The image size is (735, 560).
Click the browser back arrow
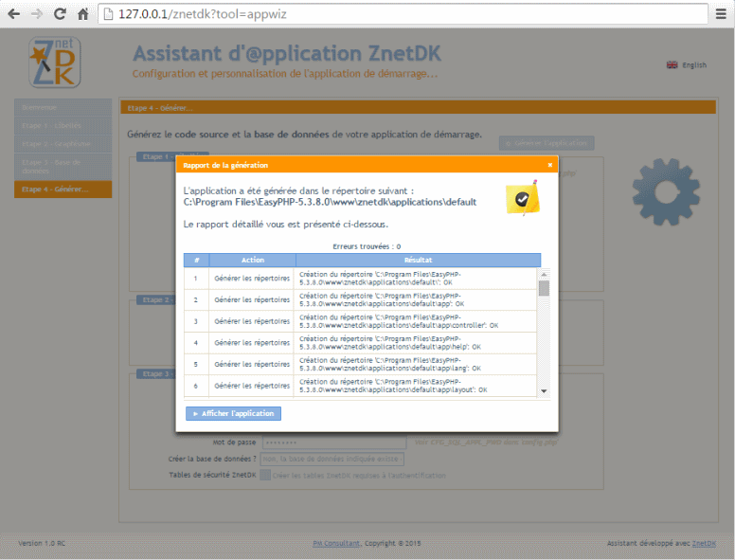14,14
